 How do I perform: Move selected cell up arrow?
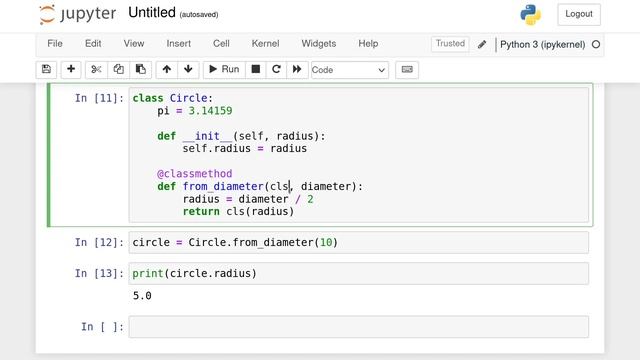tap(167, 69)
